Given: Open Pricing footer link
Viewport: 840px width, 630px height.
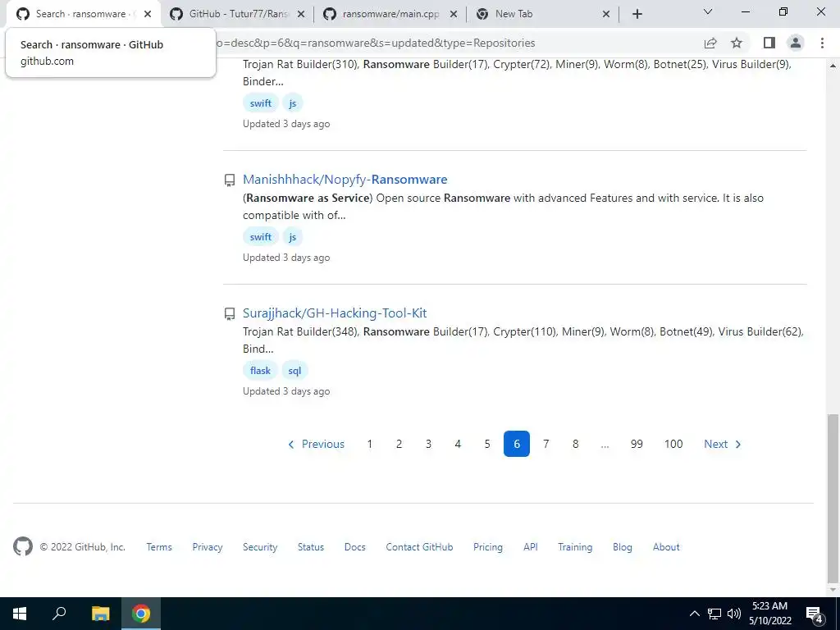Looking at the screenshot, I should pyautogui.click(x=488, y=547).
